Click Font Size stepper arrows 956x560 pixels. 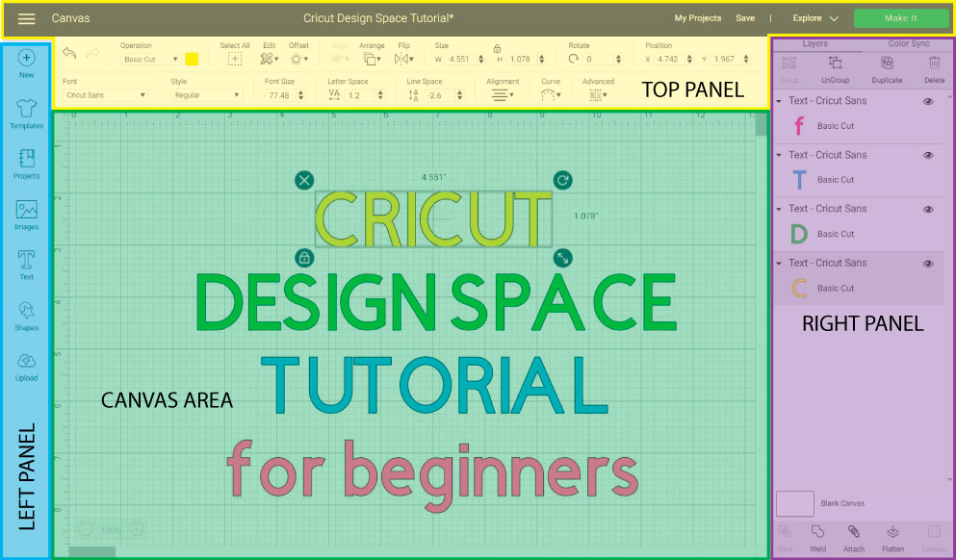300,95
